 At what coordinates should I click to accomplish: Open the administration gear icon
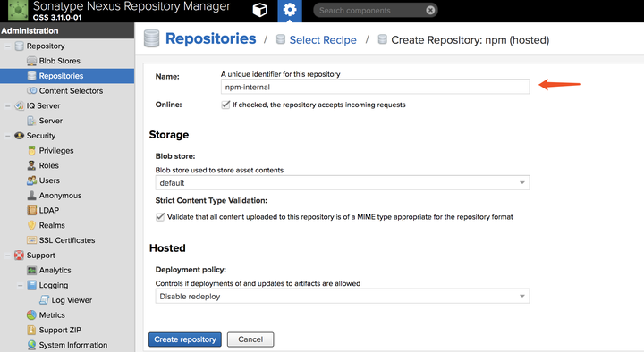tap(290, 10)
